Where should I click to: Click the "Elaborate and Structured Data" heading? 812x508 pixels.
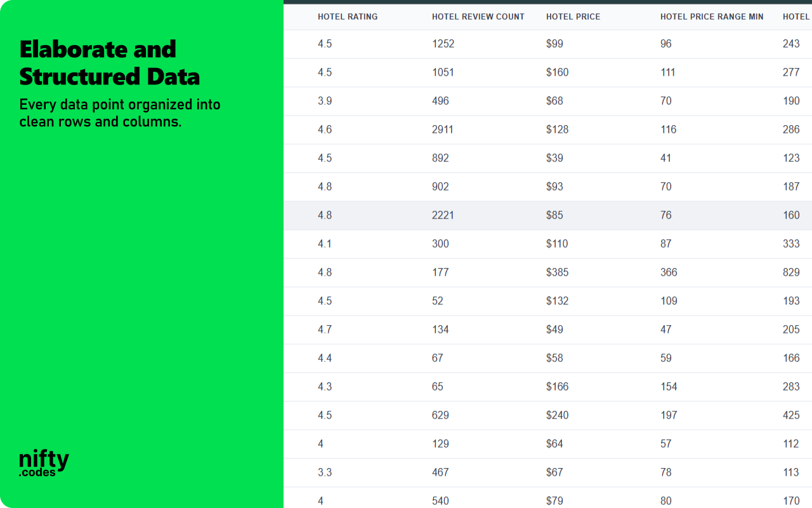coord(109,63)
